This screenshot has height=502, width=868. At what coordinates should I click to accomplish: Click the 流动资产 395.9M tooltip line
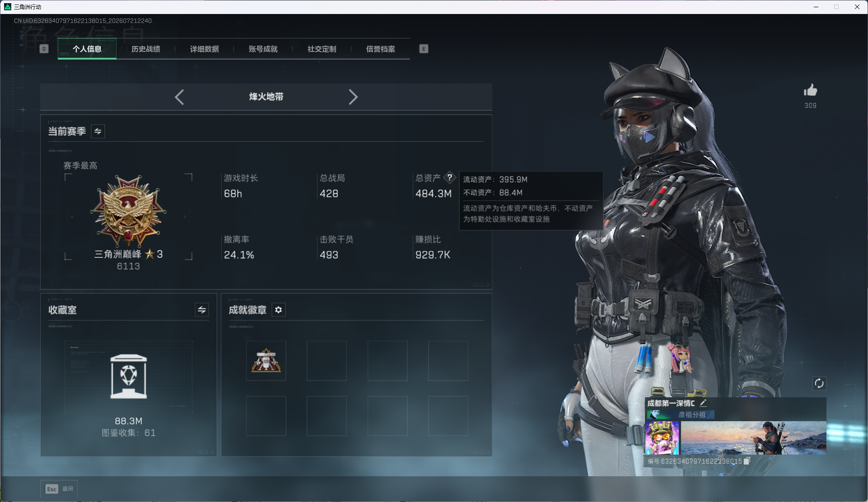coord(495,180)
